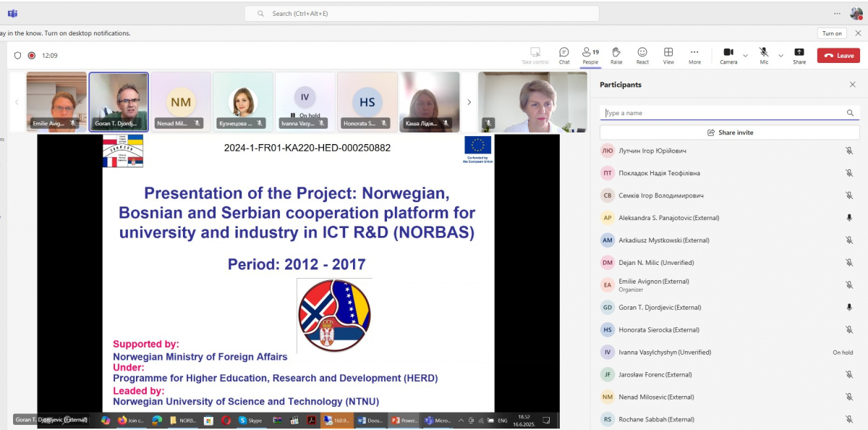This screenshot has height=430, width=868.
Task: Select Nenad Milosevic's video tile
Action: click(181, 102)
